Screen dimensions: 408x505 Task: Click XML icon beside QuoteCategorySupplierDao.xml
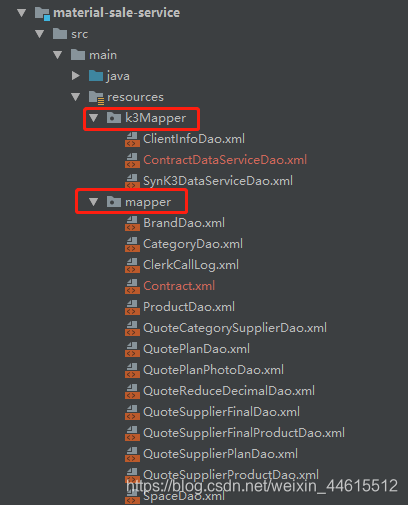pos(132,328)
